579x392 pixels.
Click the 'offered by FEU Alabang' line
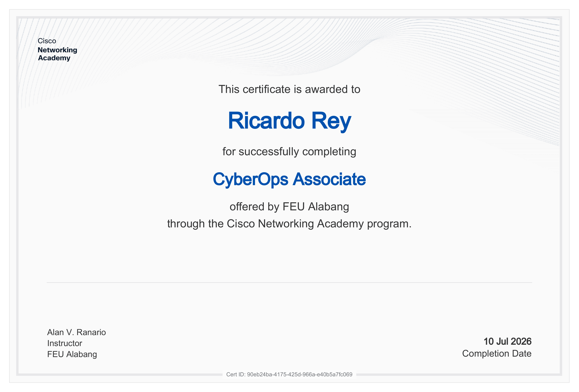click(x=289, y=207)
